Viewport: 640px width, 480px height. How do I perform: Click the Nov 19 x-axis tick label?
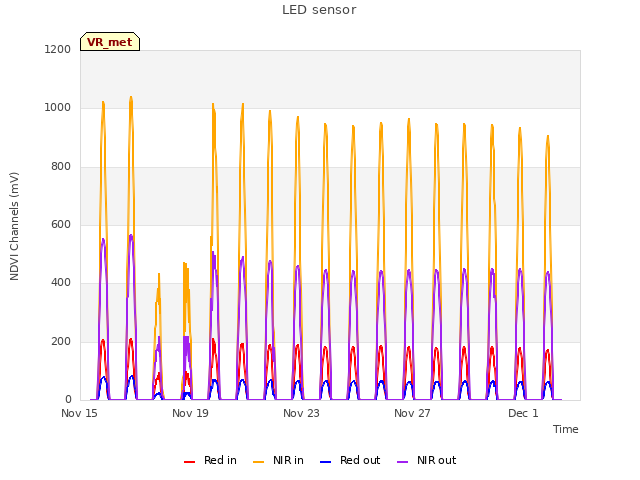(x=190, y=413)
